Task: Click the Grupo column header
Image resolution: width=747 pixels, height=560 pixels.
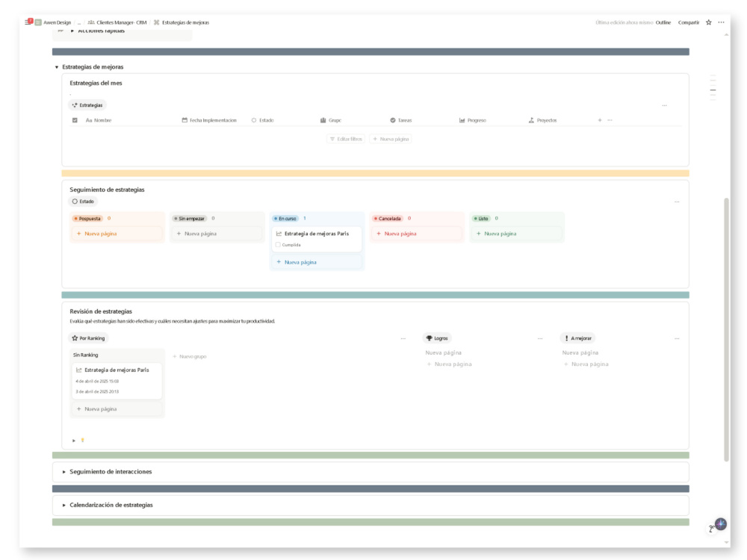Action: pyautogui.click(x=331, y=120)
